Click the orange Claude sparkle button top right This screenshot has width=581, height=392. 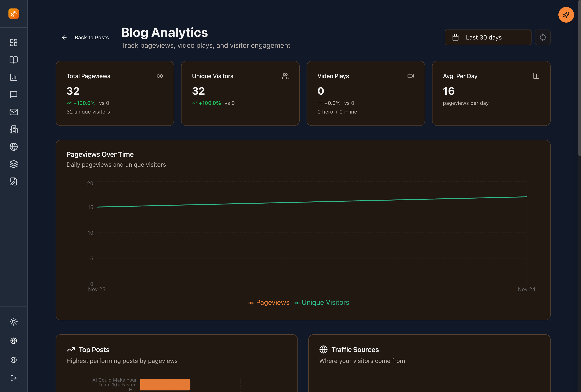coord(566,15)
